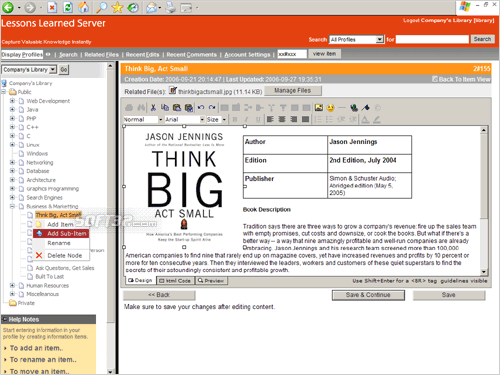
Task: Copy selection in editor toolbar
Action: [165, 108]
